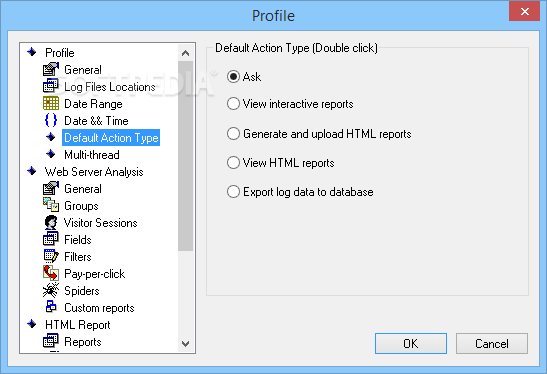Open the Filters settings page
547x374 pixels.
[x=78, y=257]
